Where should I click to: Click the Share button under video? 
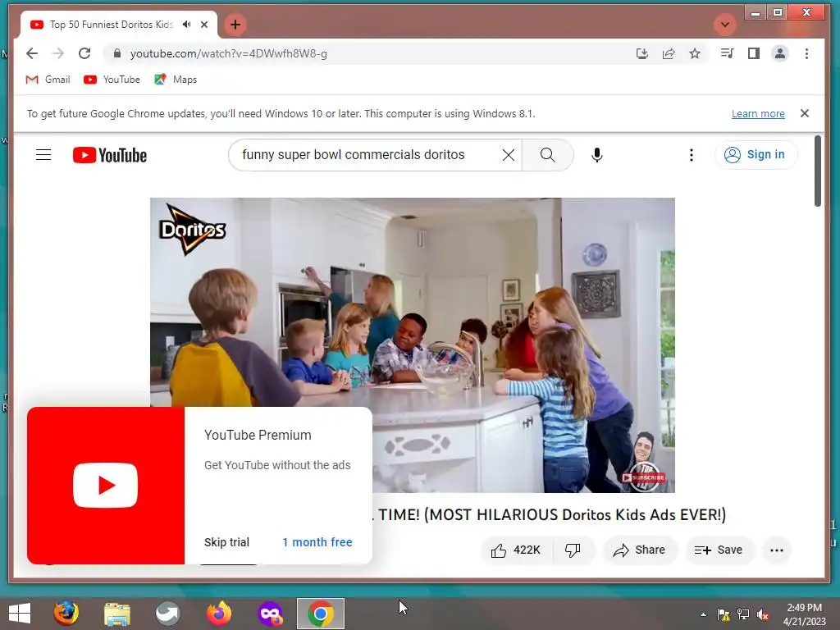click(x=640, y=550)
